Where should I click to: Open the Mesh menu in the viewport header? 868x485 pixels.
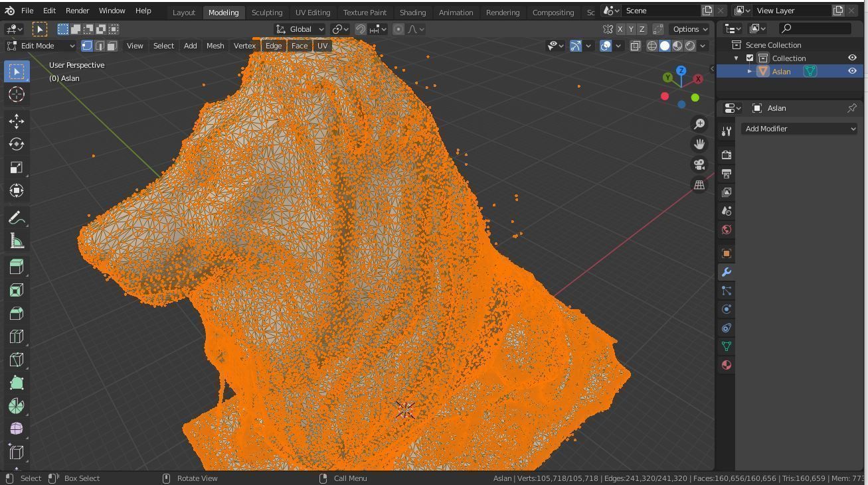[215, 46]
